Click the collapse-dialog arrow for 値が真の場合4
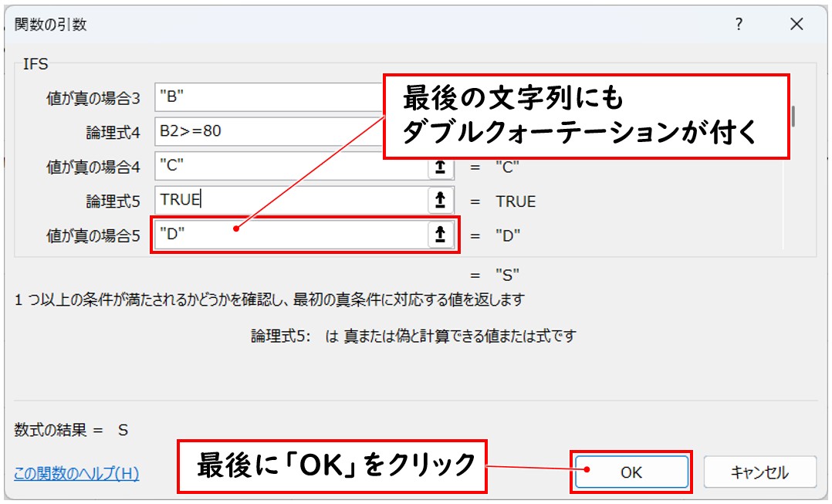This screenshot has width=832, height=504. 440,167
